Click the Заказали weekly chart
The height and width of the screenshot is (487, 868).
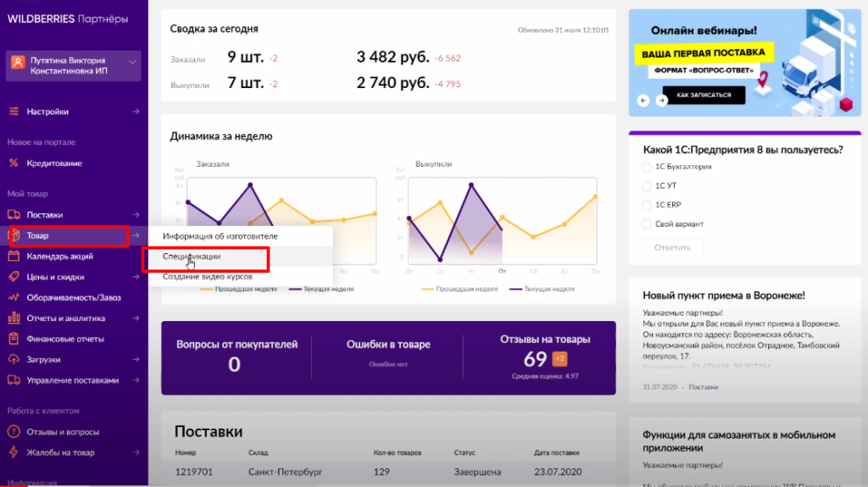[281, 221]
